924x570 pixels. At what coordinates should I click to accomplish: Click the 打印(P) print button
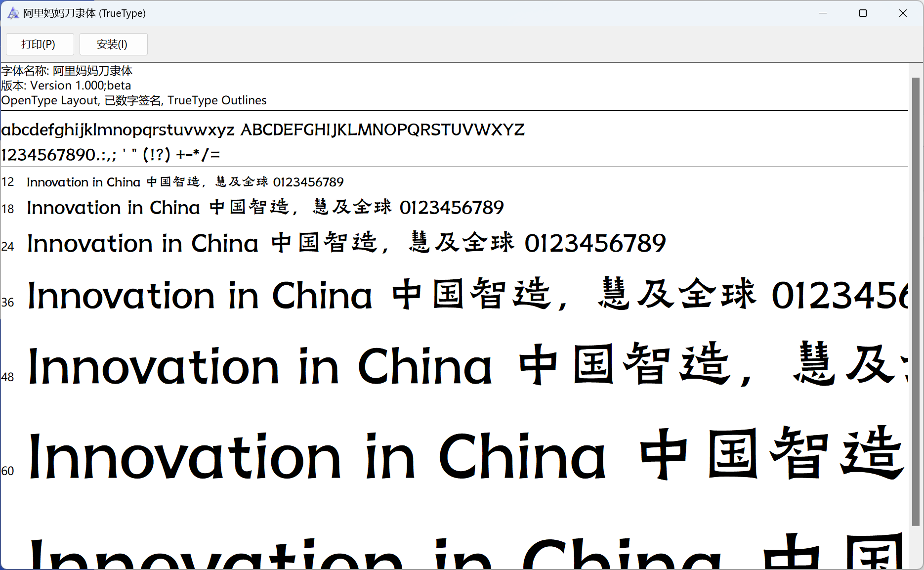click(40, 44)
